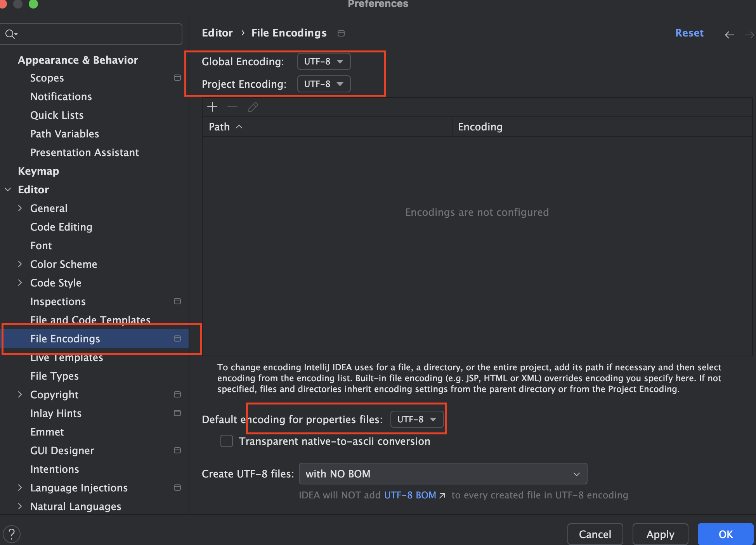Click the Reset link
The image size is (756, 545).
689,33
